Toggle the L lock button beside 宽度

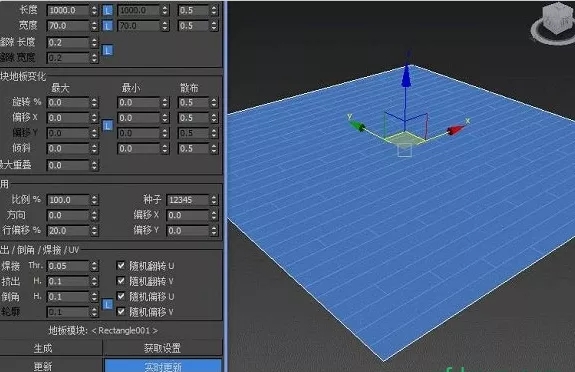pos(107,26)
